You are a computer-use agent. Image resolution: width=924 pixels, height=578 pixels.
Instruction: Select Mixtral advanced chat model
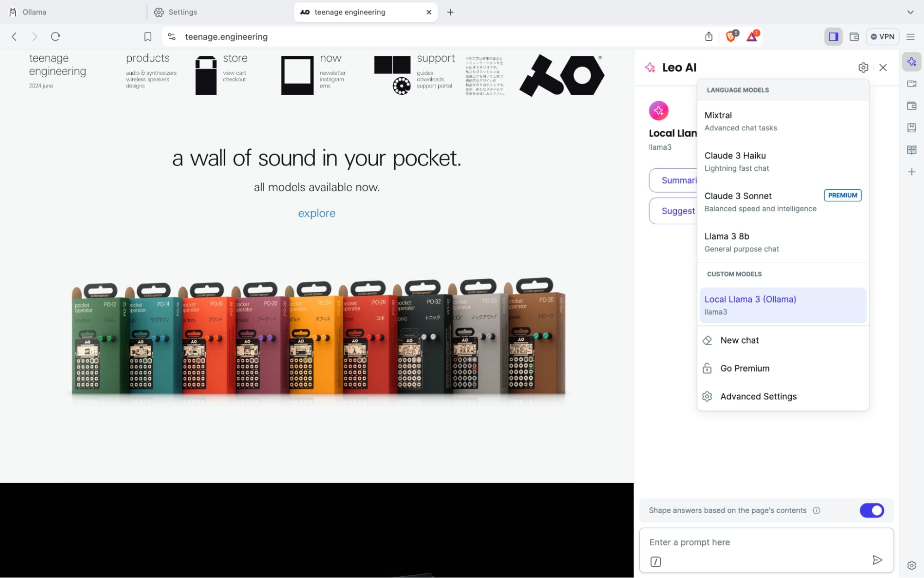point(782,121)
